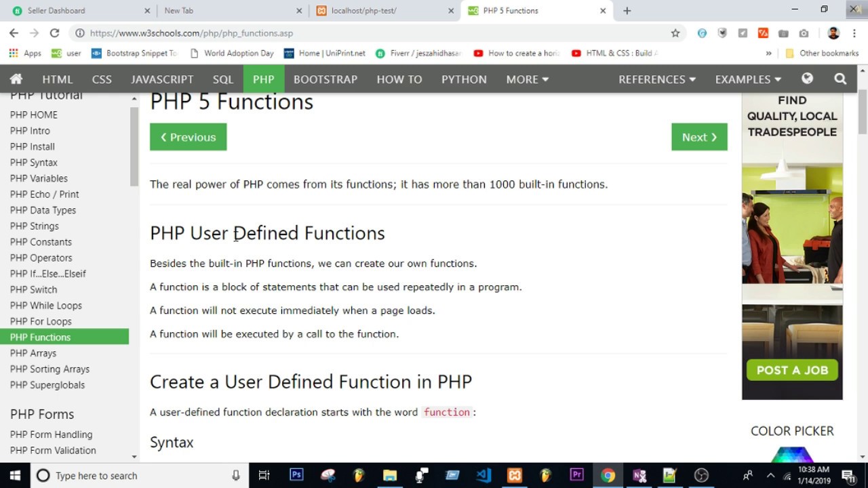This screenshot has height=488, width=868.
Task: Open OBS Studio from the taskbar
Action: [x=702, y=475]
